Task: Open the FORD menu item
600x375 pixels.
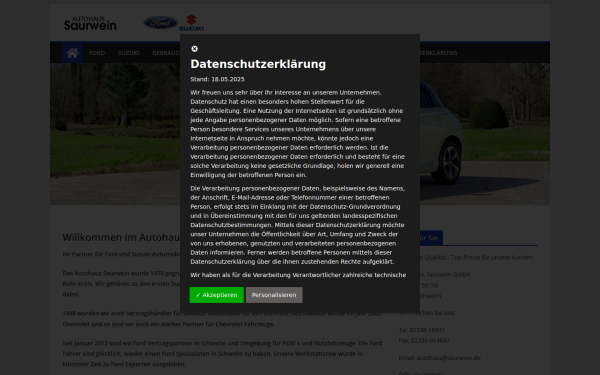Action: tap(97, 53)
